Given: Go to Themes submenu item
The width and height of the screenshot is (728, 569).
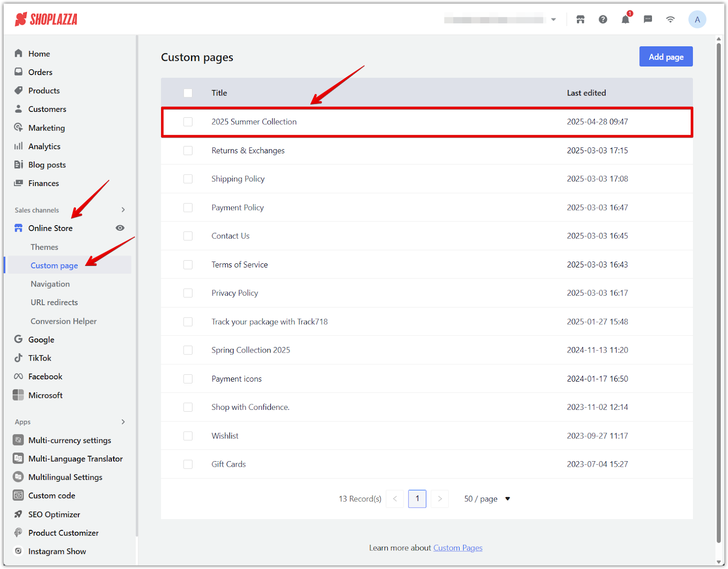Looking at the screenshot, I should point(45,247).
